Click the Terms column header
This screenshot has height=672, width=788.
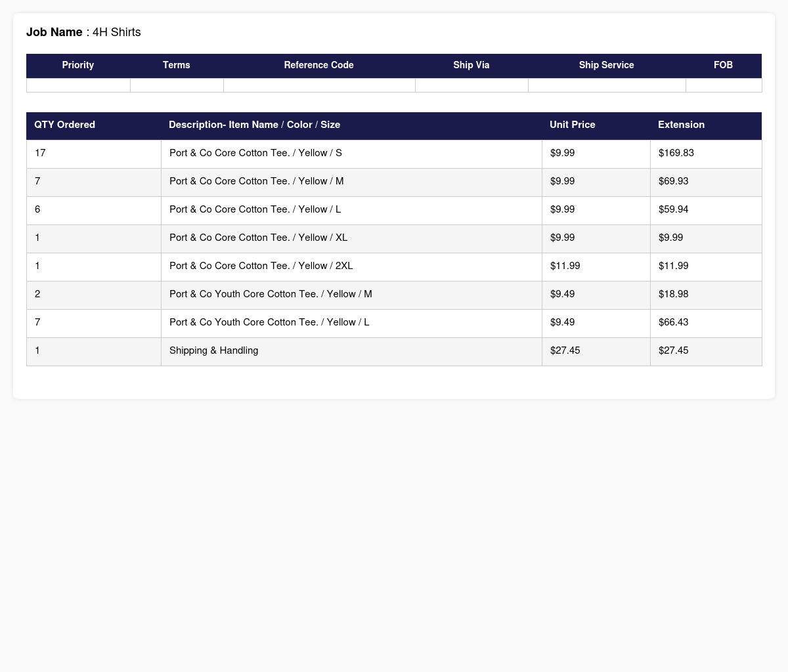pos(177,66)
